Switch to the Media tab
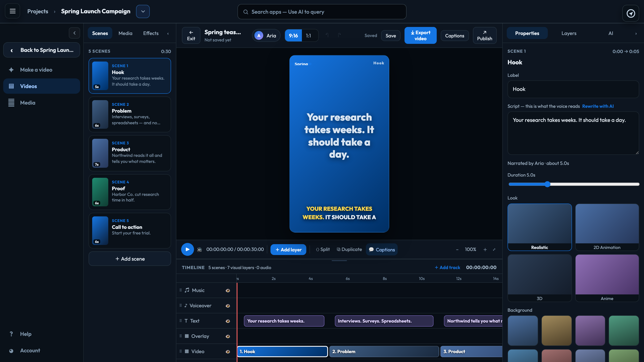Screen dimensions: 644x362 (125, 33)
